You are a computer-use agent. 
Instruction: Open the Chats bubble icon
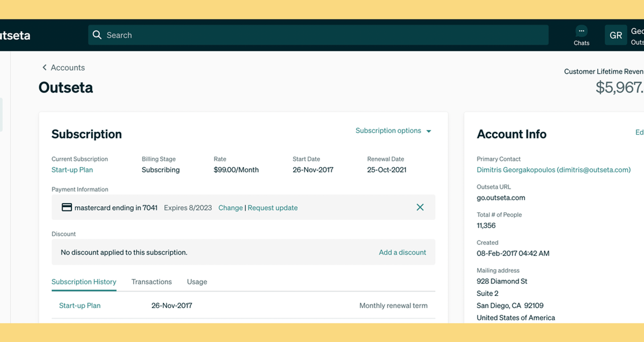click(x=581, y=31)
